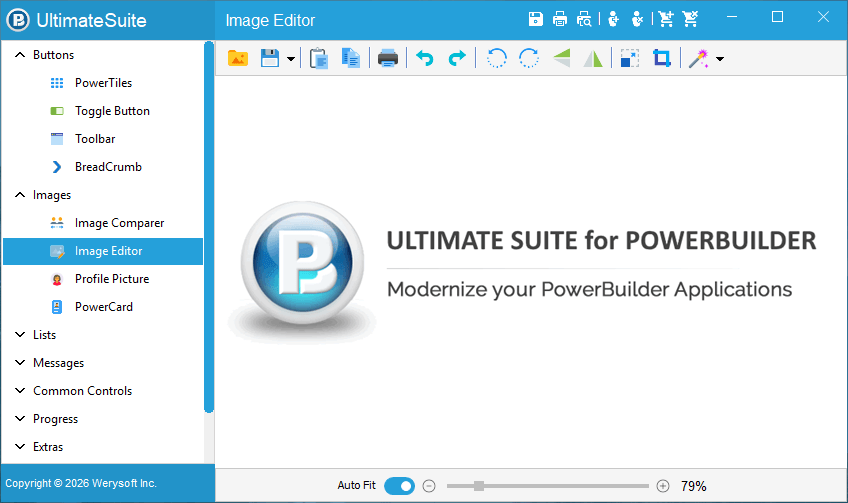Viewport: 848px width, 503px height.
Task: Select the Image Editor item
Action: click(x=103, y=251)
